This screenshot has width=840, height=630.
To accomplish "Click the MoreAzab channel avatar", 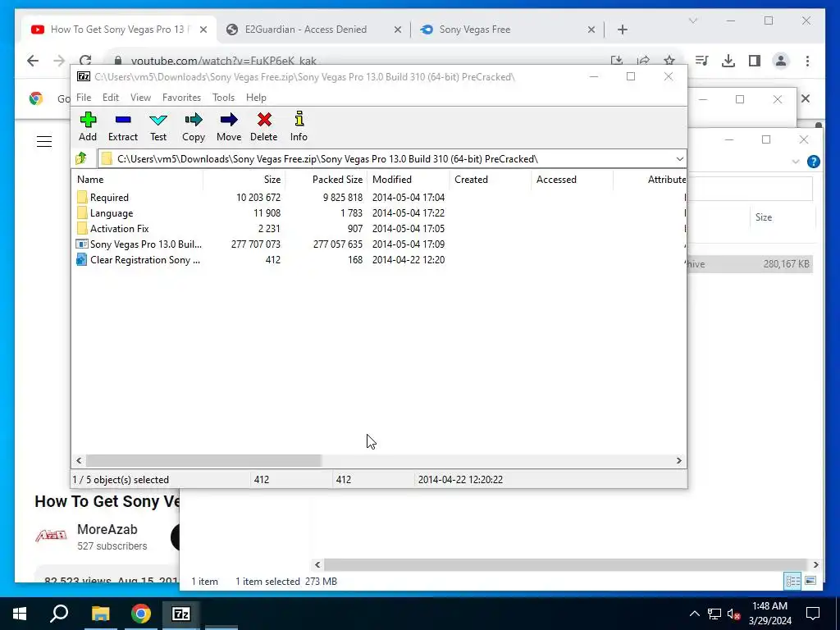I will tap(51, 535).
